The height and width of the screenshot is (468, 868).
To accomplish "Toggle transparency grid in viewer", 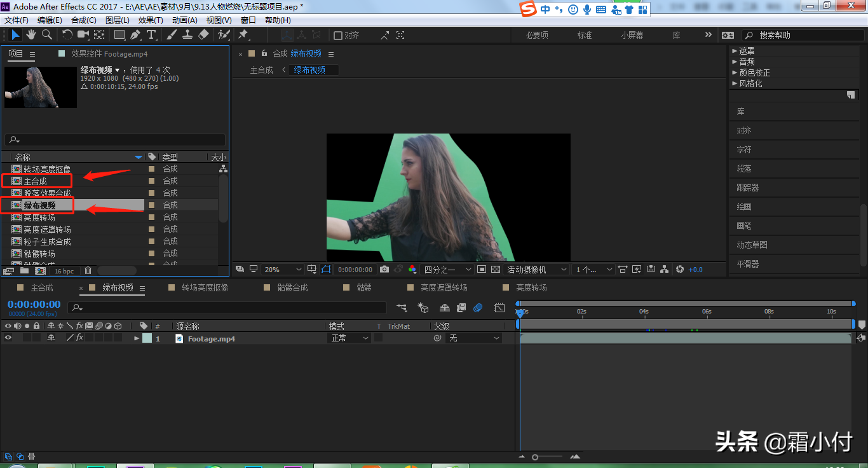I will coord(496,270).
